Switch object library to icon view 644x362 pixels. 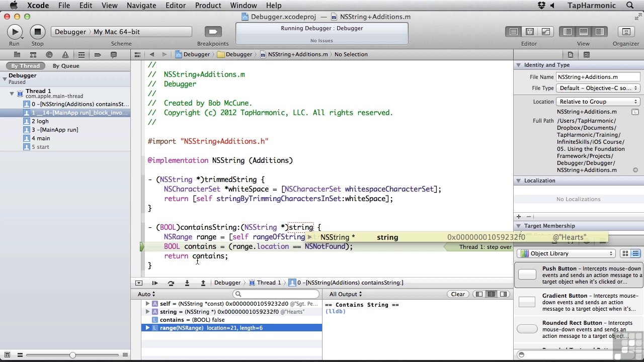pyautogui.click(x=625, y=253)
